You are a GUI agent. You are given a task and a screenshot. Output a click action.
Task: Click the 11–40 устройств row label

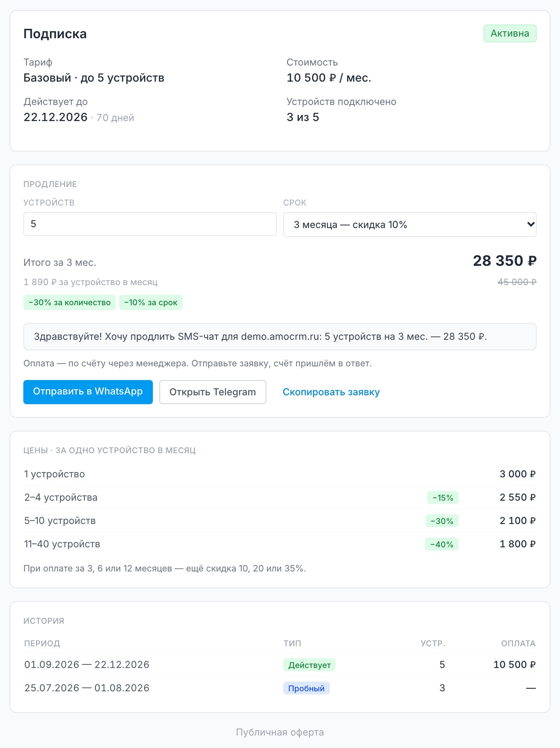pyautogui.click(x=62, y=544)
